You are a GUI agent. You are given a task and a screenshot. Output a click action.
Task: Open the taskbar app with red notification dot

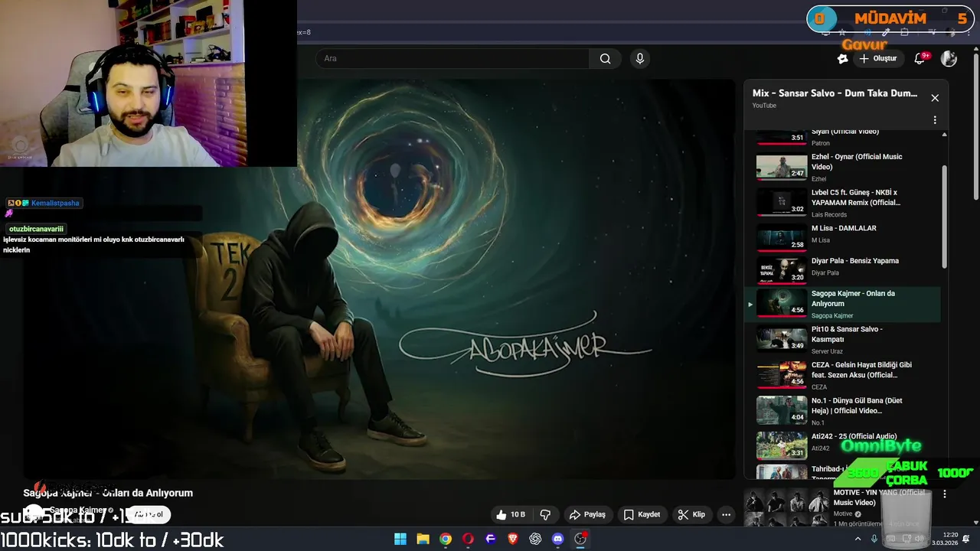pyautogui.click(x=580, y=539)
